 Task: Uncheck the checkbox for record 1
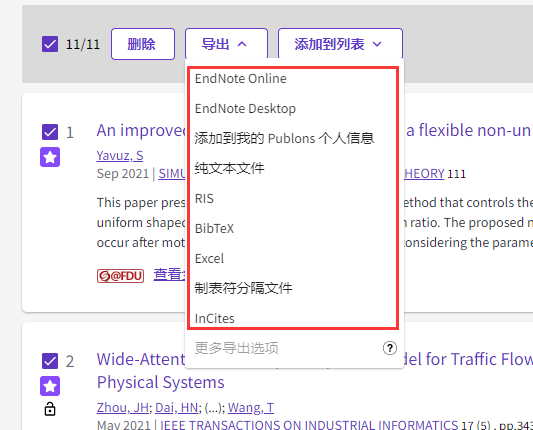pos(50,132)
